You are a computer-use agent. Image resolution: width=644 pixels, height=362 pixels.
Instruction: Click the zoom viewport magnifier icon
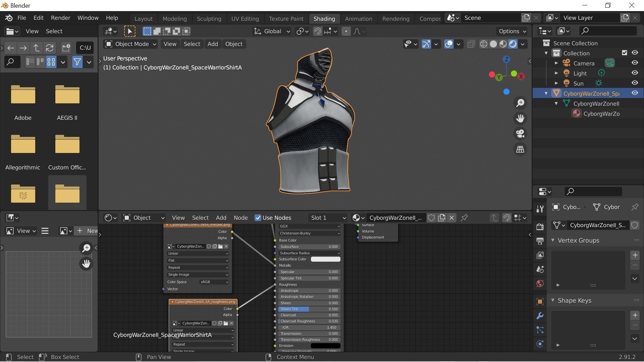(520, 103)
